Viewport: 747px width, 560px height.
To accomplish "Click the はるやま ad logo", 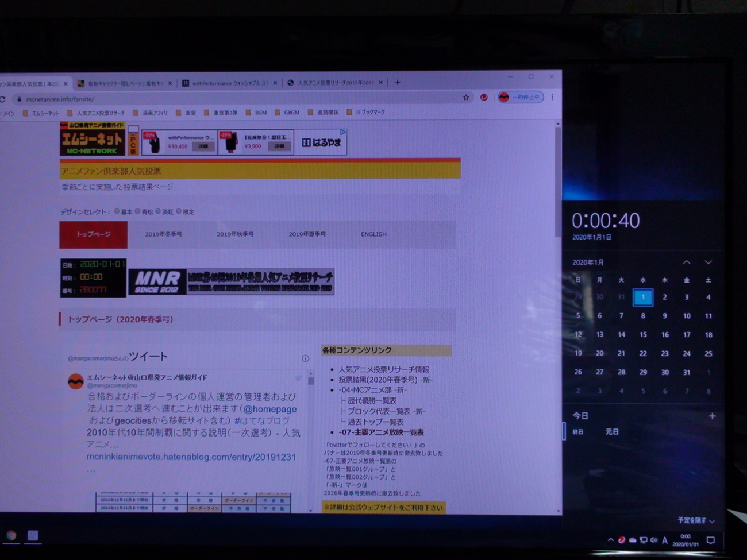I will (321, 142).
